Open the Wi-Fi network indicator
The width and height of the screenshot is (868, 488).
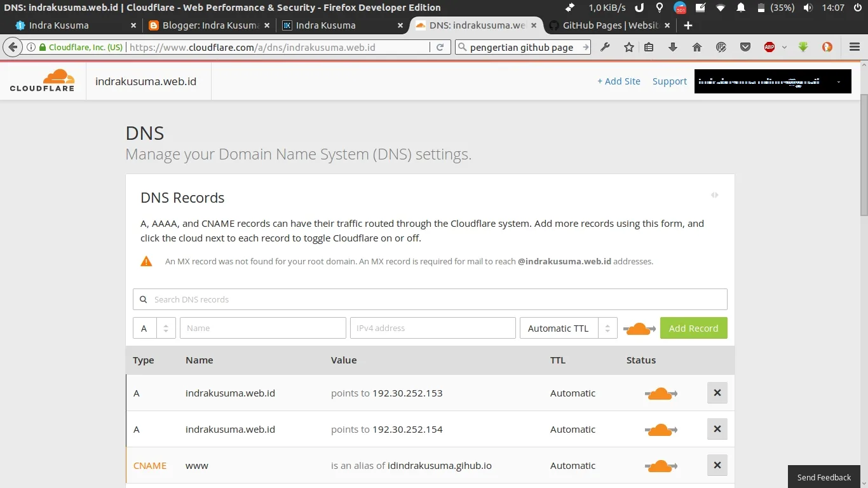point(720,8)
